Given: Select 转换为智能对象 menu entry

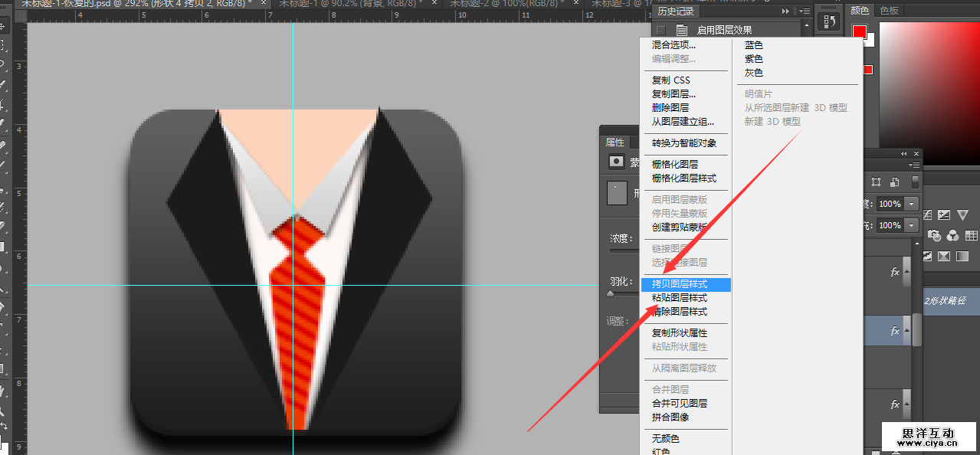Looking at the screenshot, I should (683, 143).
